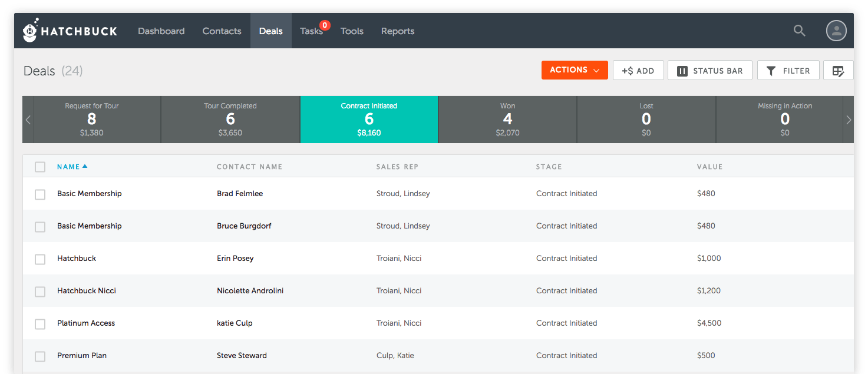Go to the Contacts tab

222,31
